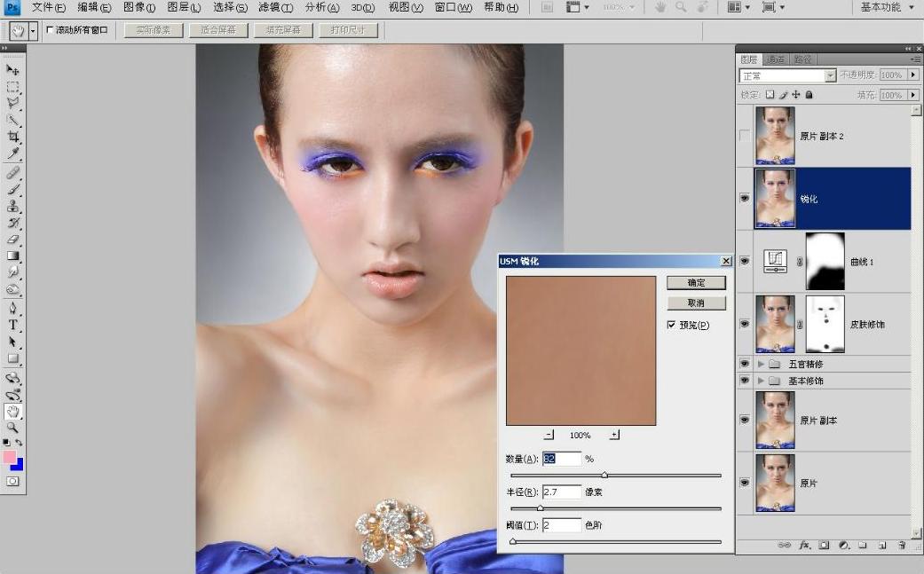Hide the 五官精修 group
This screenshot has height=574, width=924.
tap(745, 364)
